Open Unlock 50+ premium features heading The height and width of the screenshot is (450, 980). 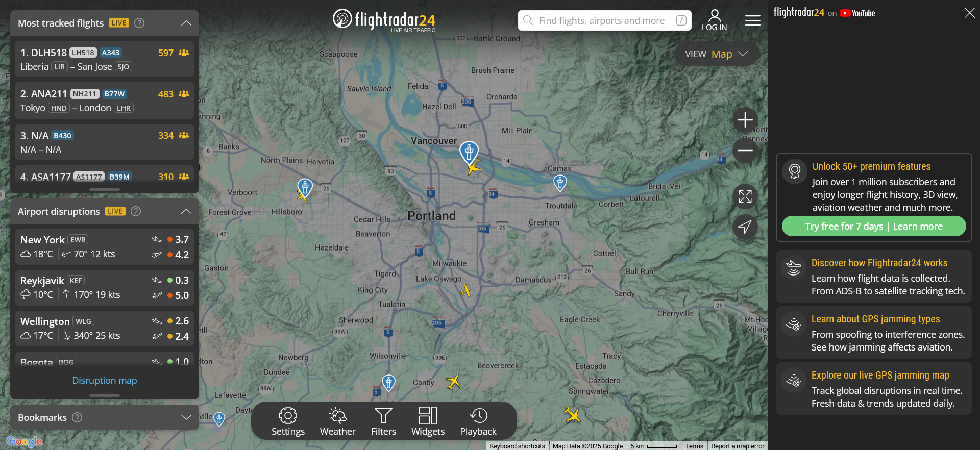coord(871,166)
